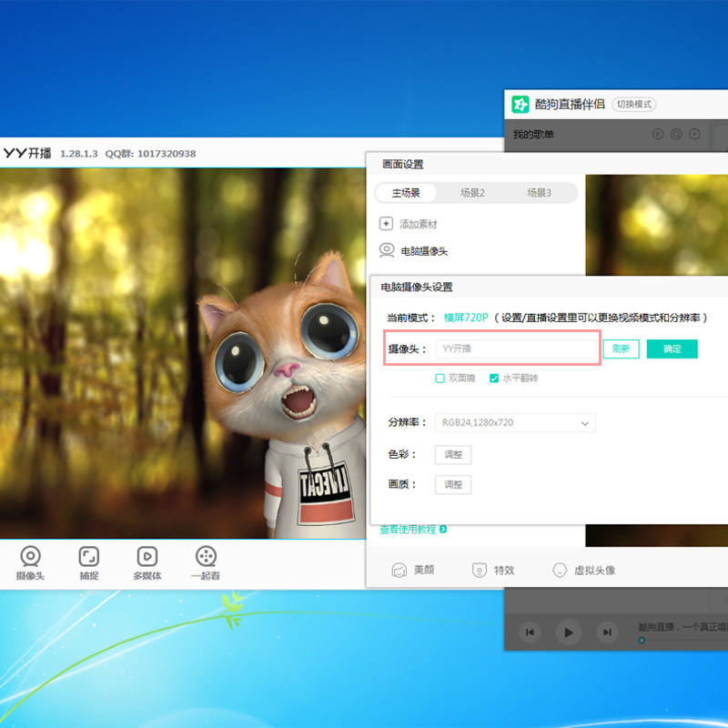Click the K icon beside 我的歌单
Image resolution: width=728 pixels, height=728 pixels.
coord(658,134)
